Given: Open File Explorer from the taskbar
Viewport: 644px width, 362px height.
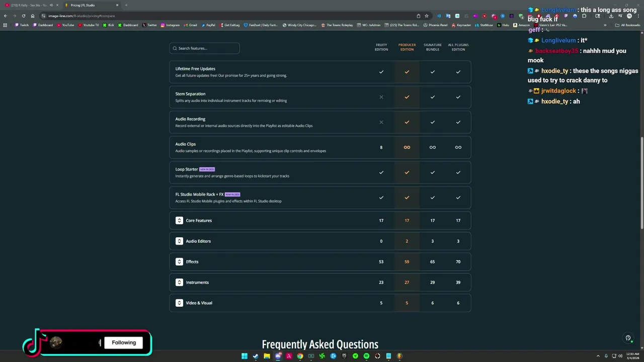Looking at the screenshot, I should [x=267, y=356].
